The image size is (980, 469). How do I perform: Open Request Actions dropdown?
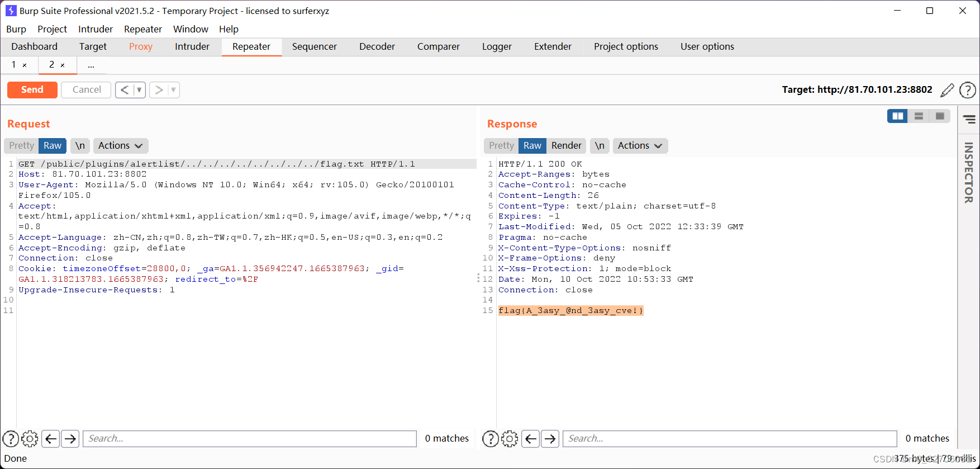(120, 145)
